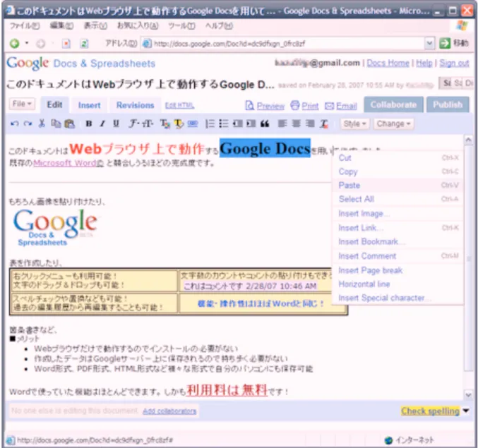The height and width of the screenshot is (448, 478).
Task: Click the browser Stop icon
Action: pyautogui.click(x=66, y=44)
